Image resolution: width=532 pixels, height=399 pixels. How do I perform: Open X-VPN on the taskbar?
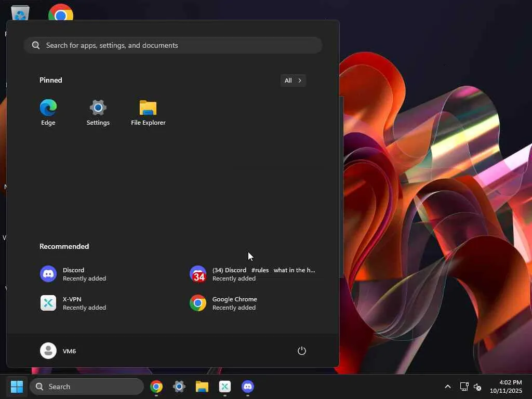pos(225,387)
